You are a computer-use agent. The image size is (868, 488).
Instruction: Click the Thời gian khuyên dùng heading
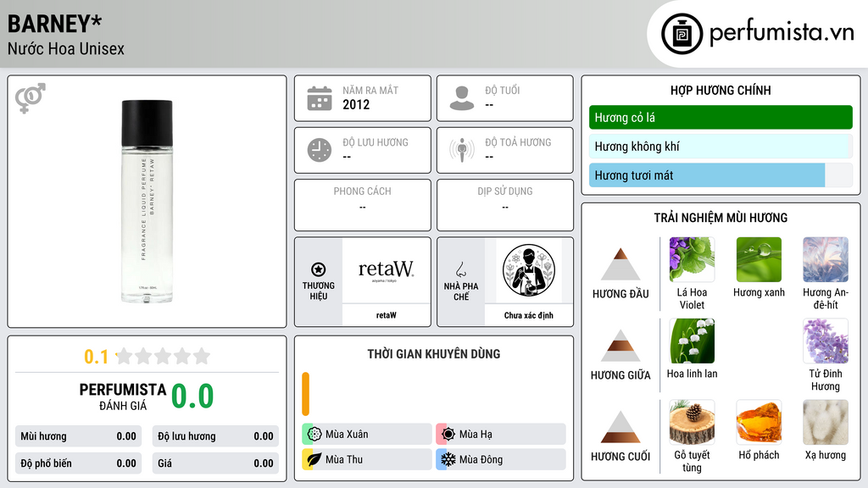click(x=434, y=354)
